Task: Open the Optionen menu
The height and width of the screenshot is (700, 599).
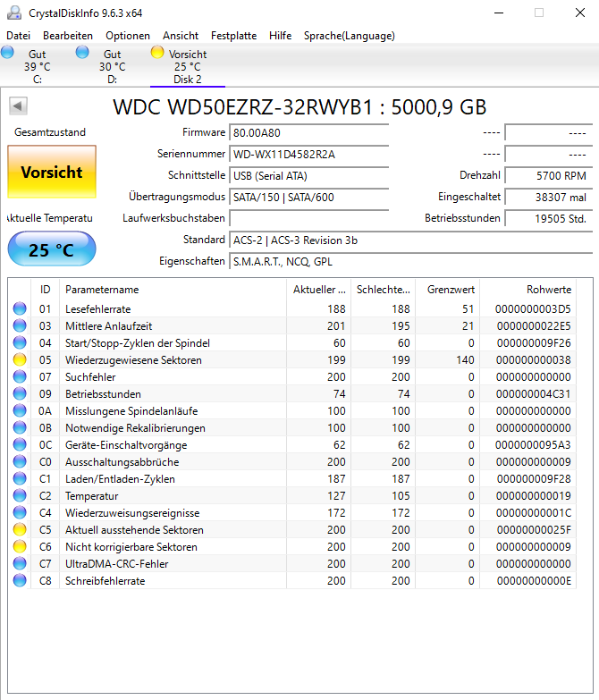Action: [128, 36]
